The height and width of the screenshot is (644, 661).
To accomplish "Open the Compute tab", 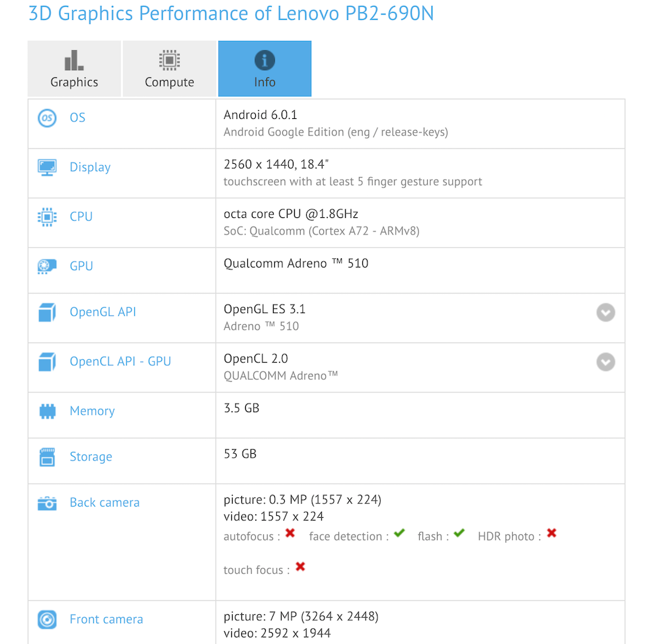I will [x=169, y=69].
